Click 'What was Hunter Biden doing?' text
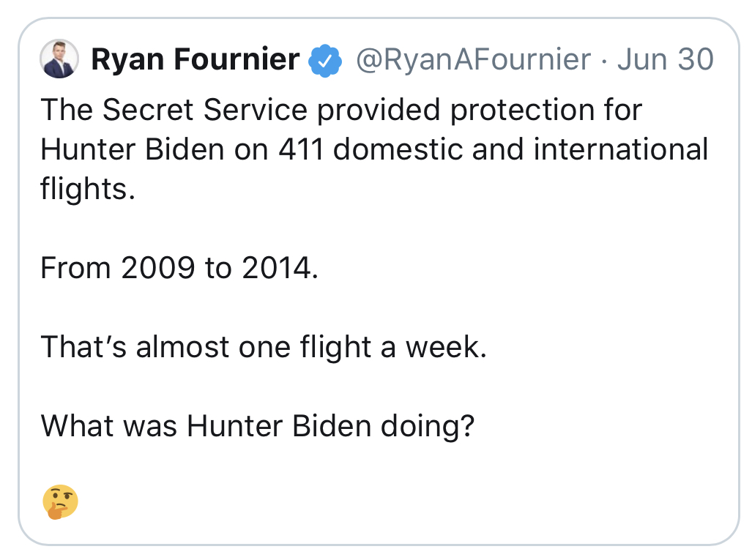 point(258,426)
